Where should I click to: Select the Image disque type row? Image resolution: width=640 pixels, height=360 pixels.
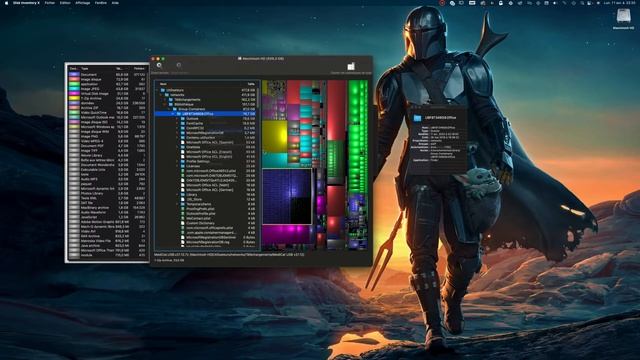coord(107,79)
